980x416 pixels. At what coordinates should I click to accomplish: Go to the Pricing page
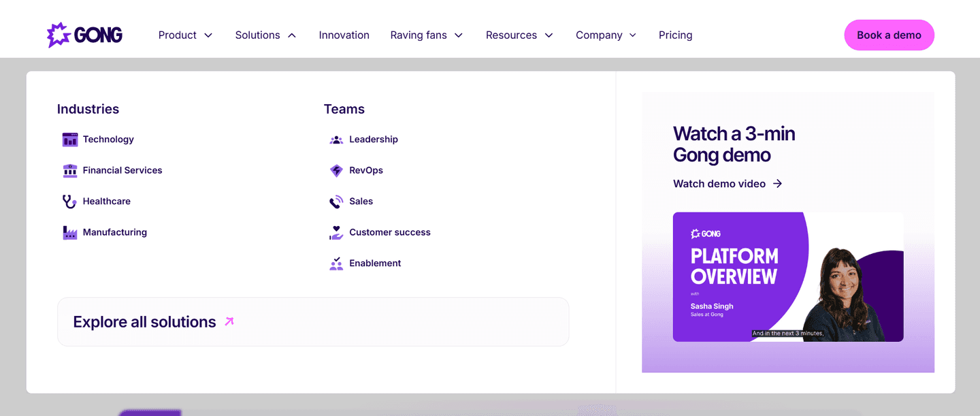pos(676,35)
